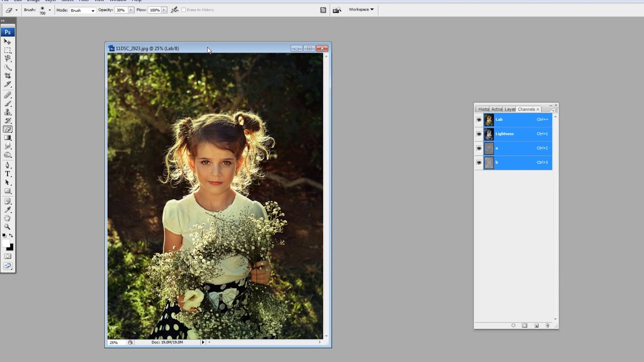Screen dimensions: 644x362
Task: Select the Slice tool
Action: 8,84
